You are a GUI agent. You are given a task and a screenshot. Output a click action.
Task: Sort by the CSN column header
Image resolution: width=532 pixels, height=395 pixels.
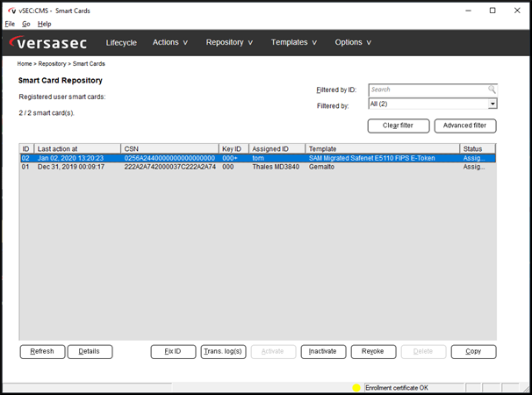[169, 149]
